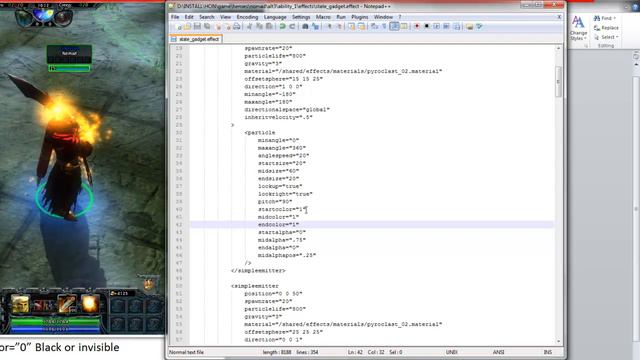Click the game's blue mana bar
The image size is (640, 360).
pyautogui.click(x=55, y=329)
